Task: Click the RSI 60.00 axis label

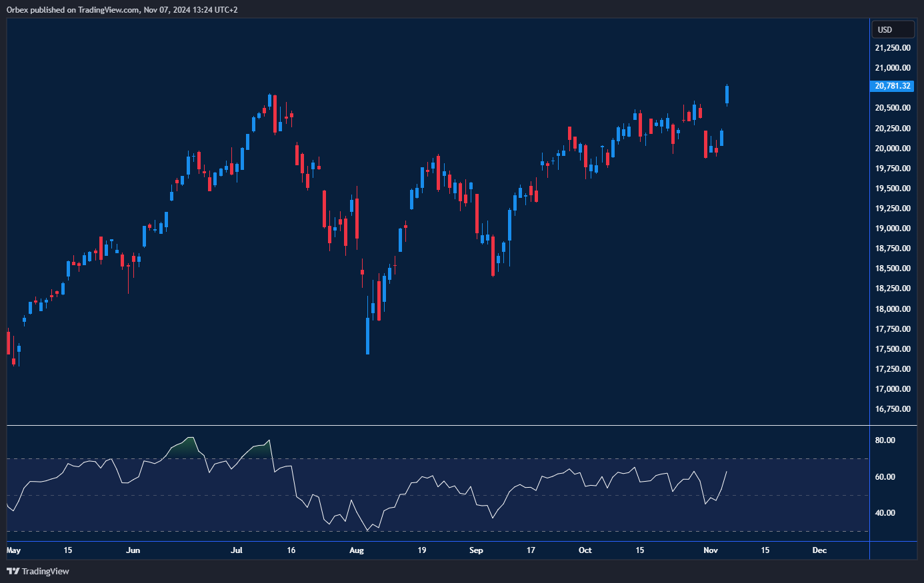Action: [885, 477]
